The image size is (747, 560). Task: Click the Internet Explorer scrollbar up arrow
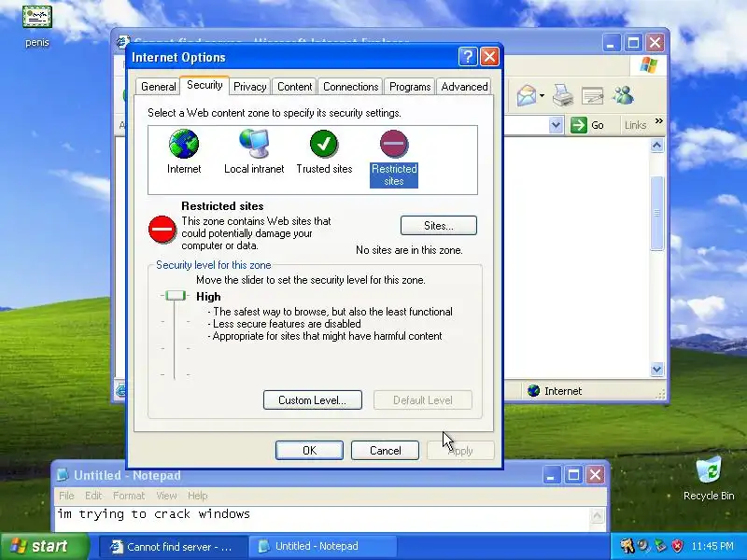tap(657, 146)
